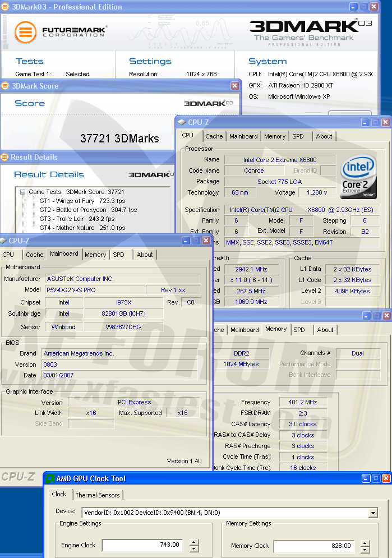Image resolution: width=392 pixels, height=558 pixels.
Task: Click the Intel Core 2 Extreme logo
Action: coord(358,177)
